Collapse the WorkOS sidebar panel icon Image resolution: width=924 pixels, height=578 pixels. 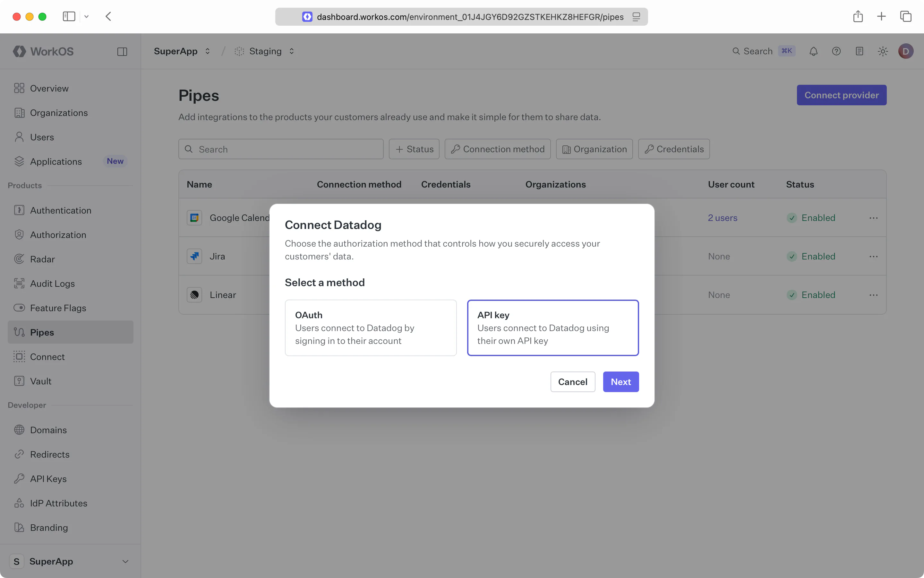(122, 52)
